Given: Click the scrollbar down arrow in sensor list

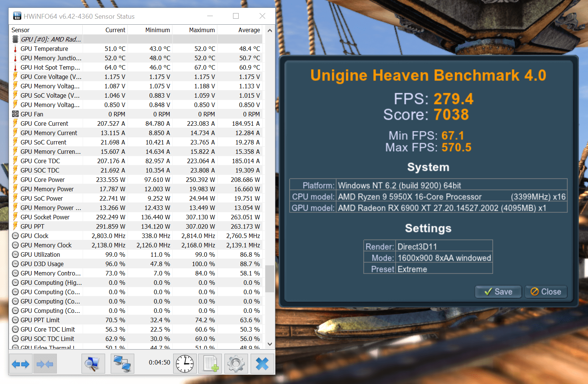Looking at the screenshot, I should point(270,344).
